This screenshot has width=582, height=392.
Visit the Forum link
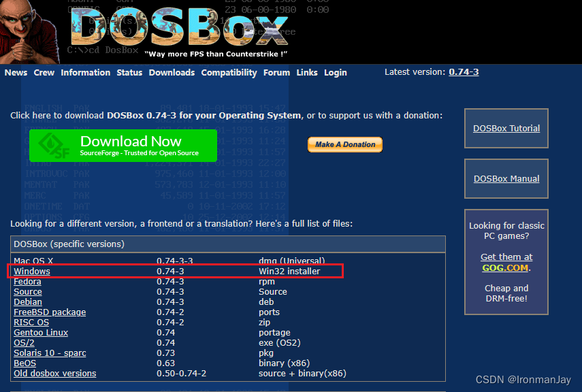276,73
